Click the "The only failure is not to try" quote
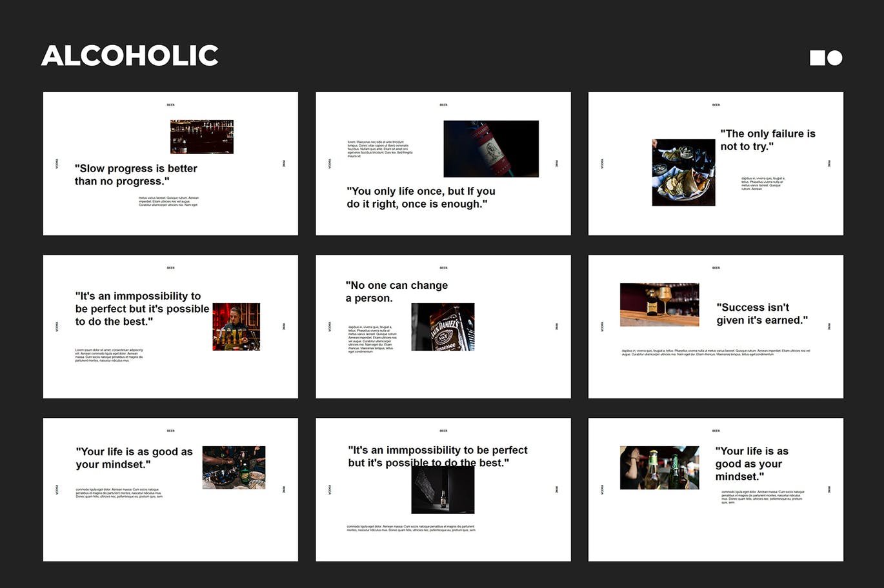Viewport: 884px width, 588px height. tap(767, 140)
